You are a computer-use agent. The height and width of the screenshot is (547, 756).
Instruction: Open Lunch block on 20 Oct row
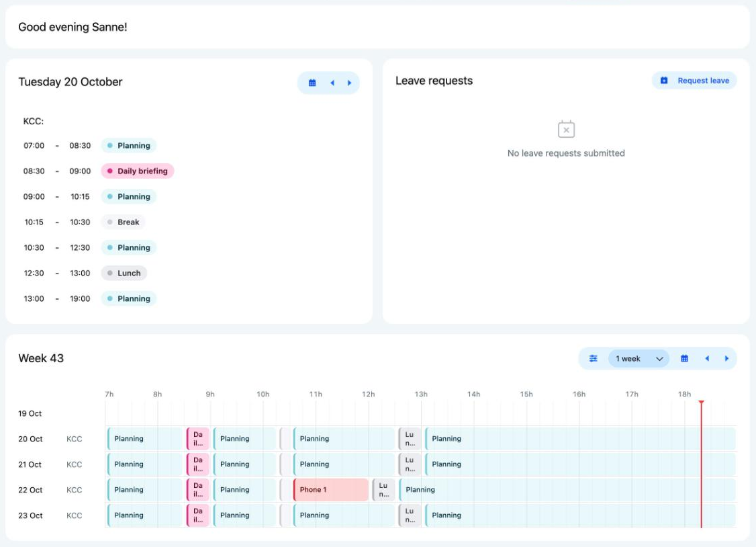click(410, 438)
